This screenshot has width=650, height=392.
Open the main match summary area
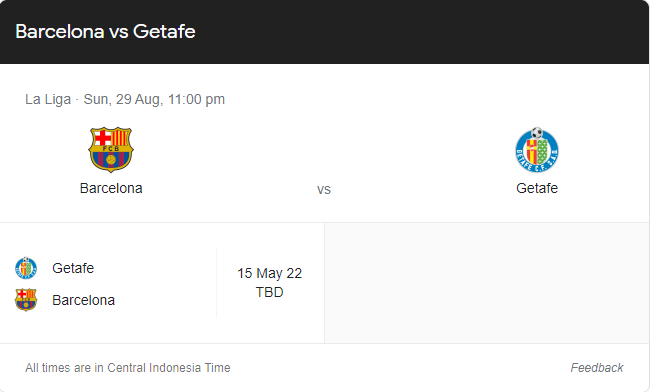(x=324, y=143)
